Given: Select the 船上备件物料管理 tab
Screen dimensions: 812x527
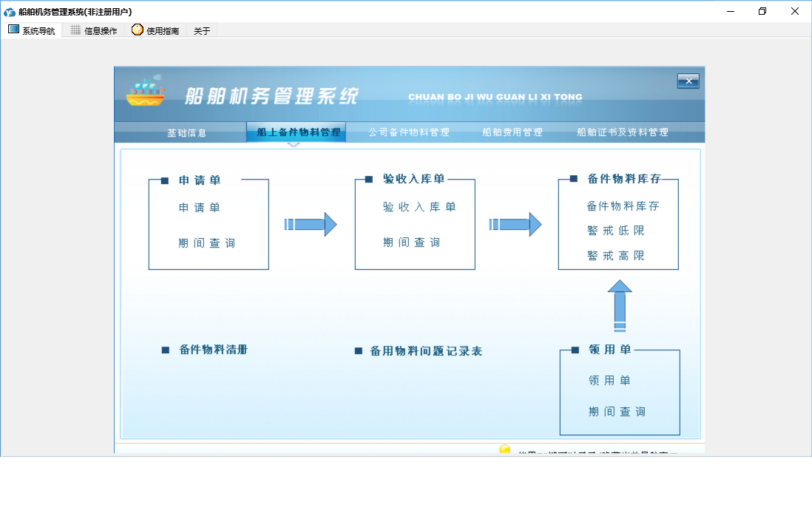Looking at the screenshot, I should point(297,132).
